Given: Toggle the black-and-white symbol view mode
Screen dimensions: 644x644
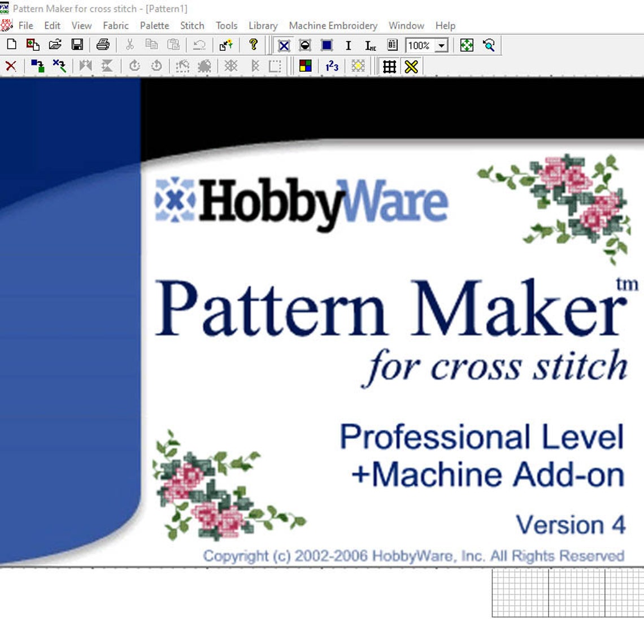Looking at the screenshot, I should click(x=305, y=45).
